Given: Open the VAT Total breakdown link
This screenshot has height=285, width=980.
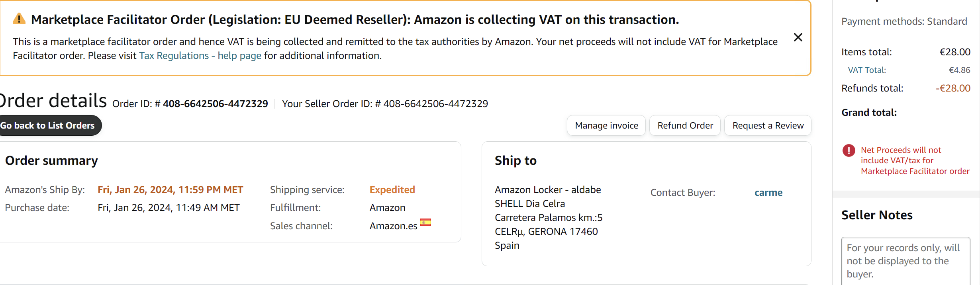Looking at the screenshot, I should [867, 70].
